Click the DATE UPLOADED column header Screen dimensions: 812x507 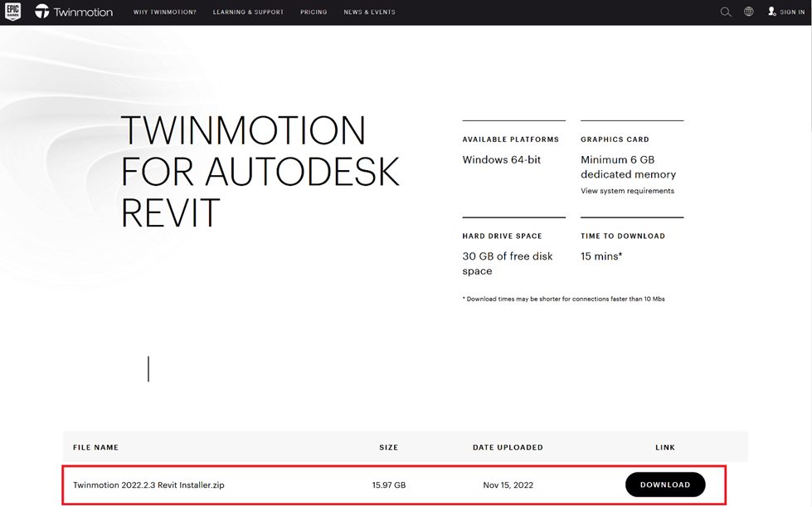click(508, 447)
